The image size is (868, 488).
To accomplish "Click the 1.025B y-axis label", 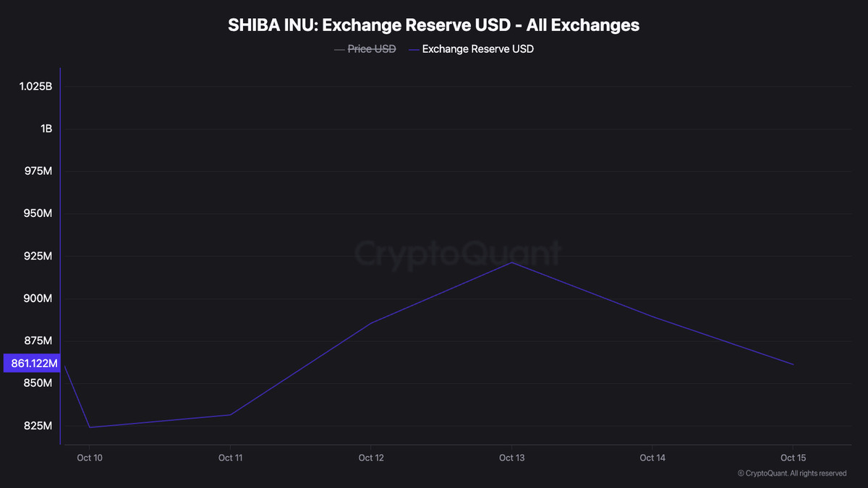I will [35, 87].
